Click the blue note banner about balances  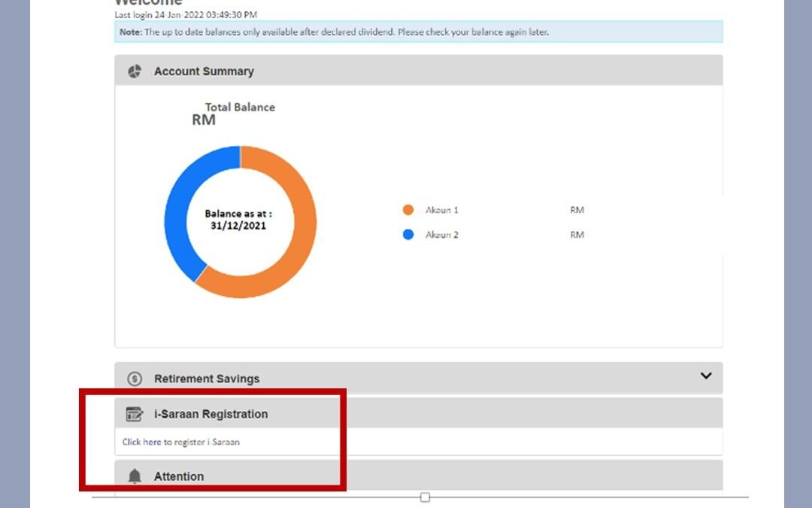(x=418, y=32)
